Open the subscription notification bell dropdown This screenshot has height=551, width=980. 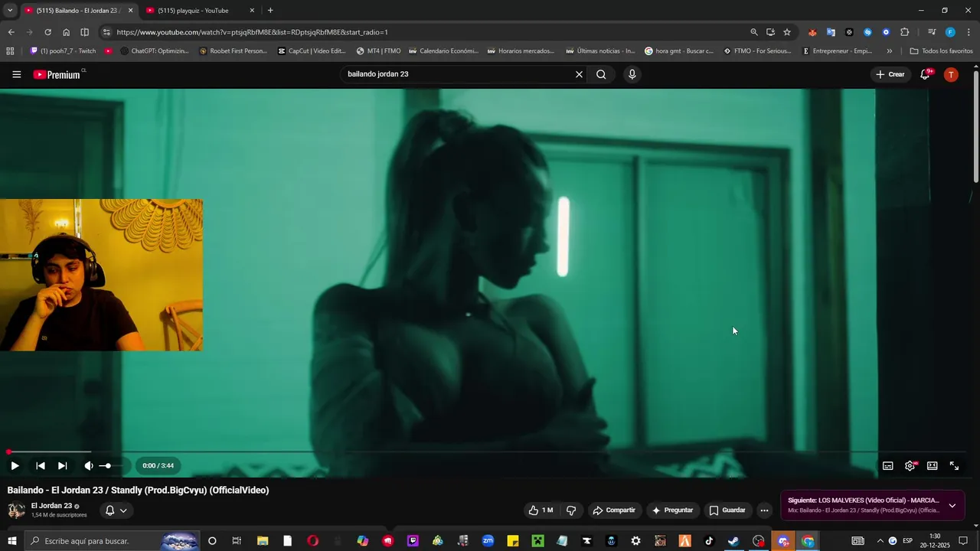116,510
